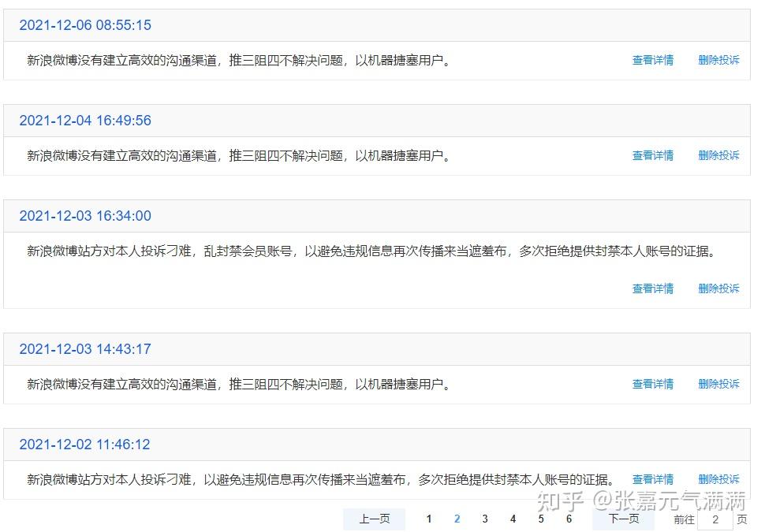Screen dimensions: 765x532
Task: Click the timestamp 2021-12-03 16:34:00
Action: click(x=85, y=215)
